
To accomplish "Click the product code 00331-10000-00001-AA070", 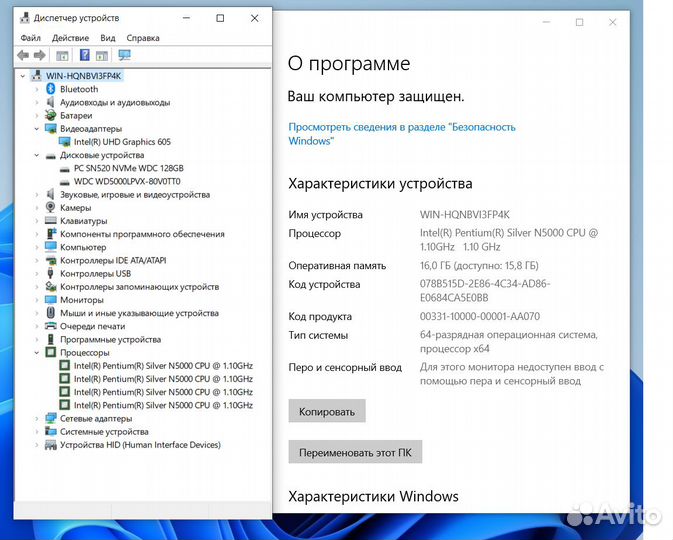I will 480,316.
